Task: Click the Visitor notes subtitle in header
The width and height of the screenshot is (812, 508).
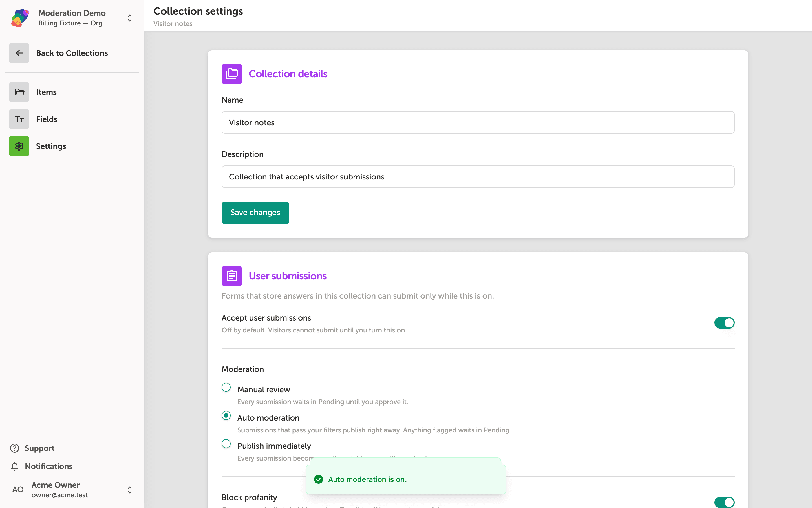Action: pyautogui.click(x=173, y=23)
